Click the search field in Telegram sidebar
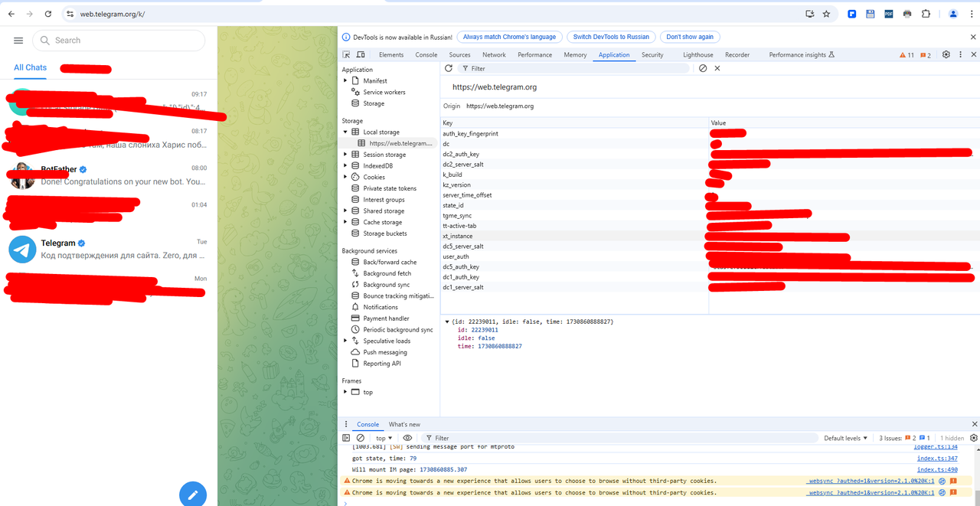The height and width of the screenshot is (506, 980). tap(119, 40)
